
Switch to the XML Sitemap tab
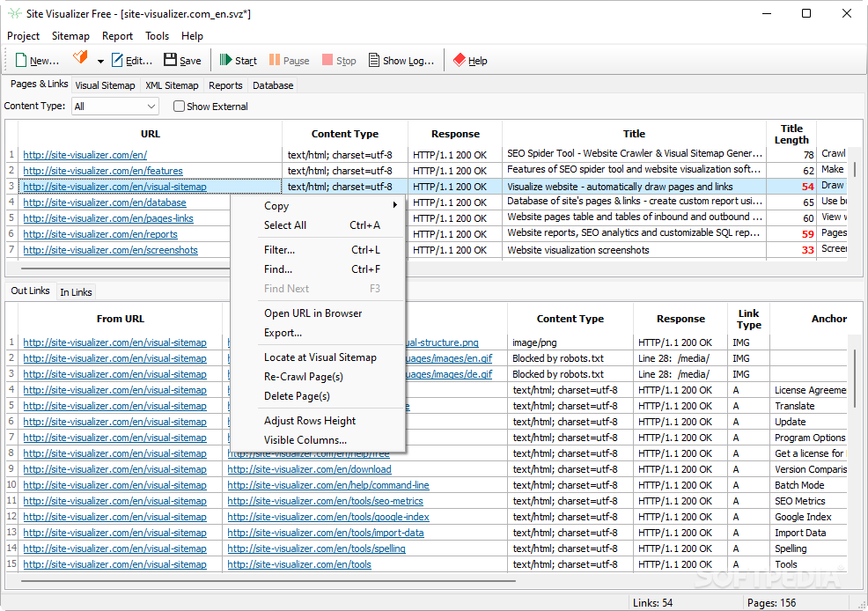pyautogui.click(x=172, y=85)
